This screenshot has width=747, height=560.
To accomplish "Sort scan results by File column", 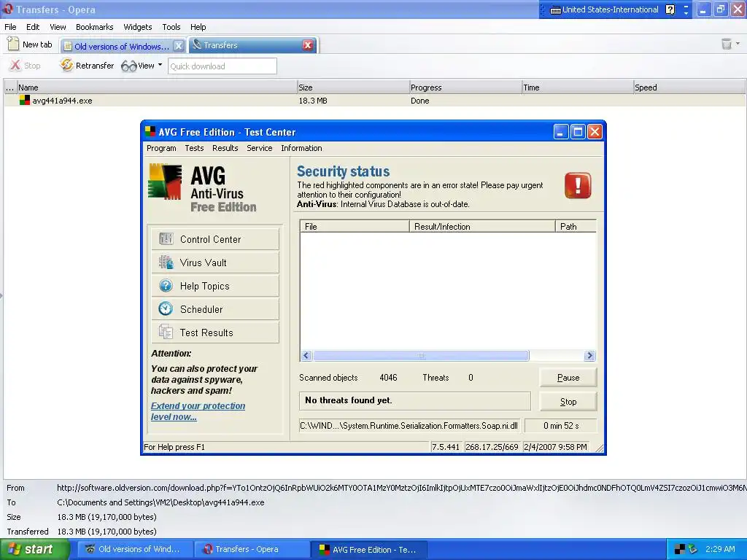I will click(x=355, y=227).
